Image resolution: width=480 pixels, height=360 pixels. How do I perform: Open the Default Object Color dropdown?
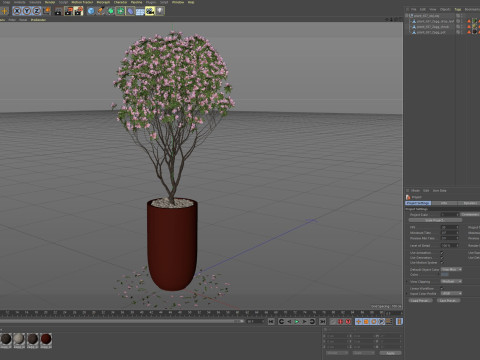point(451,269)
